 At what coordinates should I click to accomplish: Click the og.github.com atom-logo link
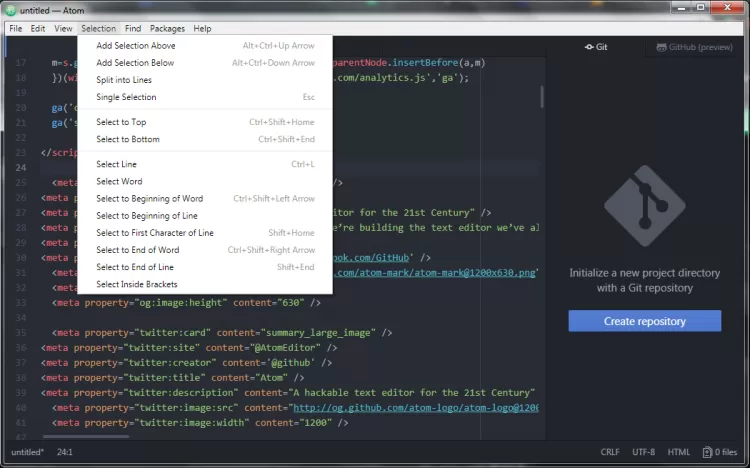[416, 408]
